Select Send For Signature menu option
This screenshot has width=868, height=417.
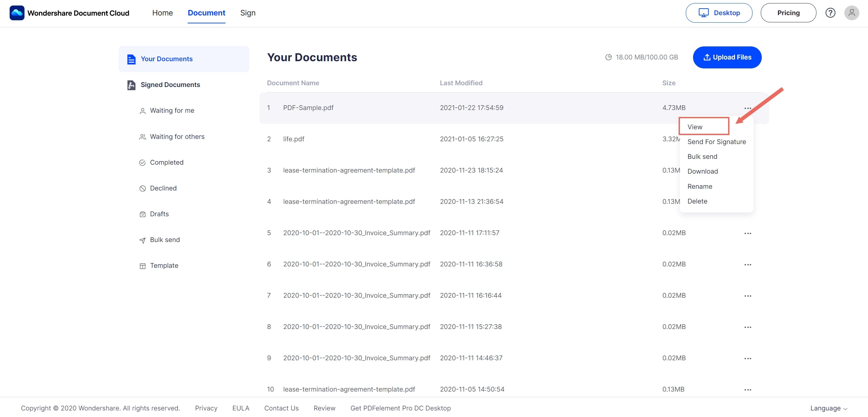[716, 142]
